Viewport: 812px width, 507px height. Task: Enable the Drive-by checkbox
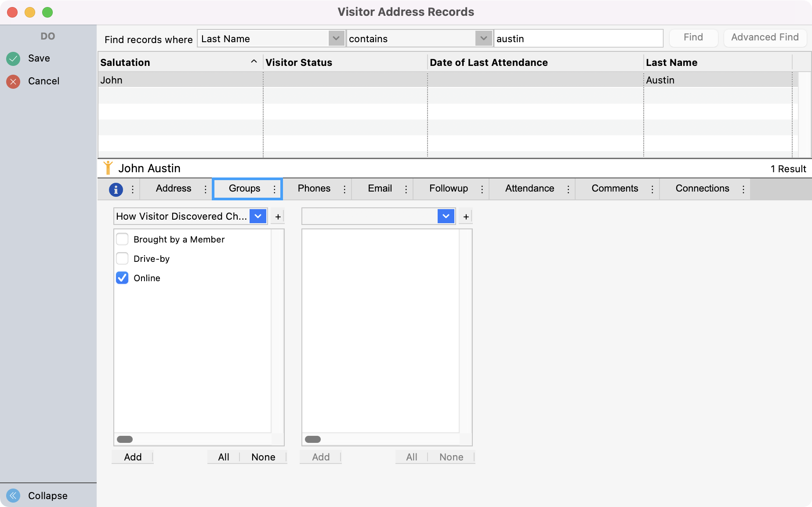coord(122,258)
